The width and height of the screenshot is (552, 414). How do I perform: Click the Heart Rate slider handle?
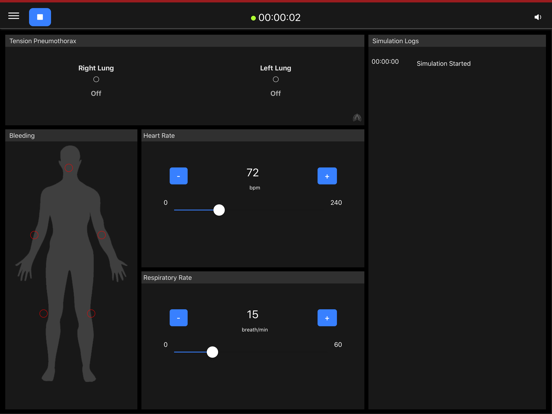pos(219,210)
